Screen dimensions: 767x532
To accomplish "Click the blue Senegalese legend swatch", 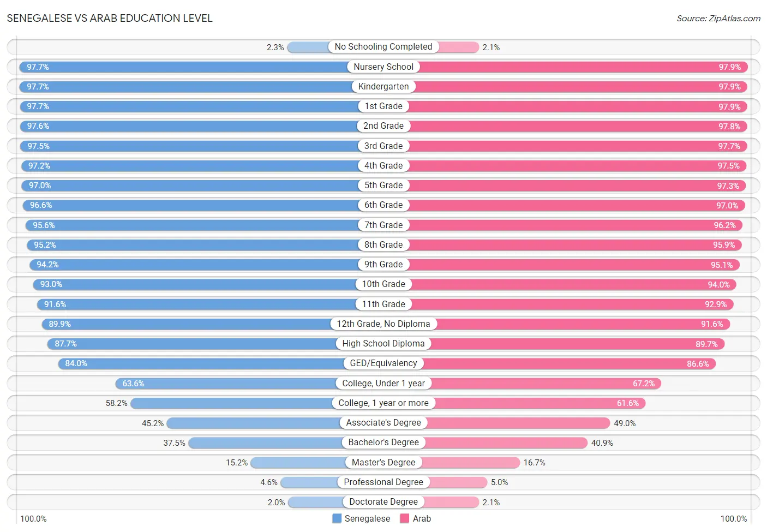I will (337, 518).
